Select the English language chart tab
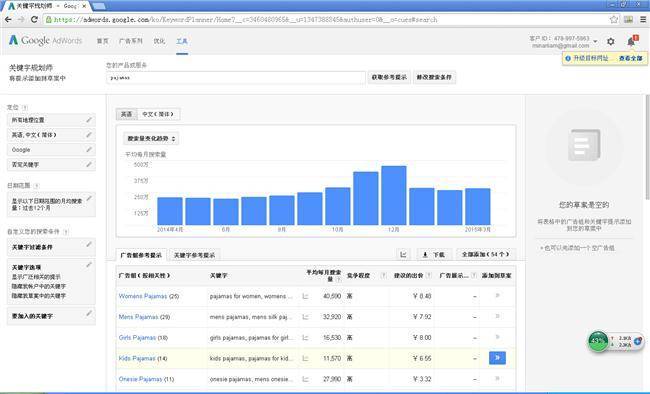The width and height of the screenshot is (650, 394). point(126,114)
